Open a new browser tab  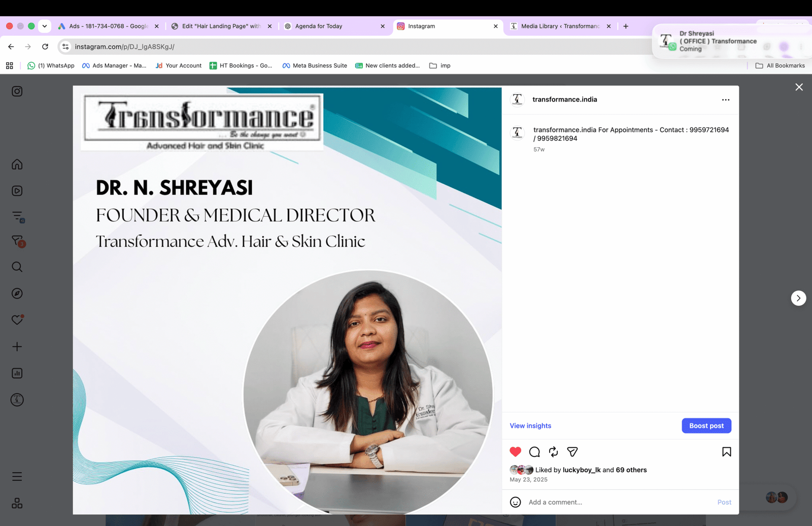tap(626, 26)
